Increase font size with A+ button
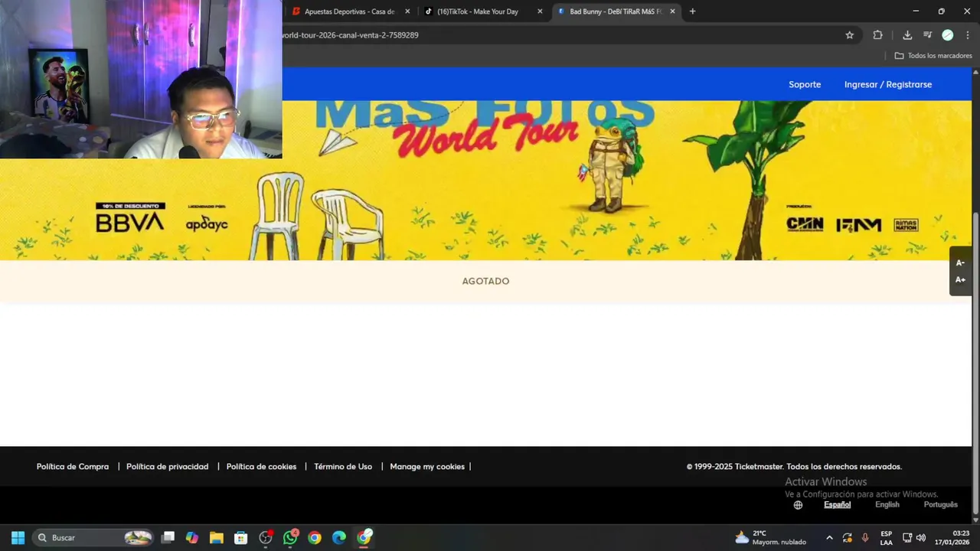 click(960, 280)
